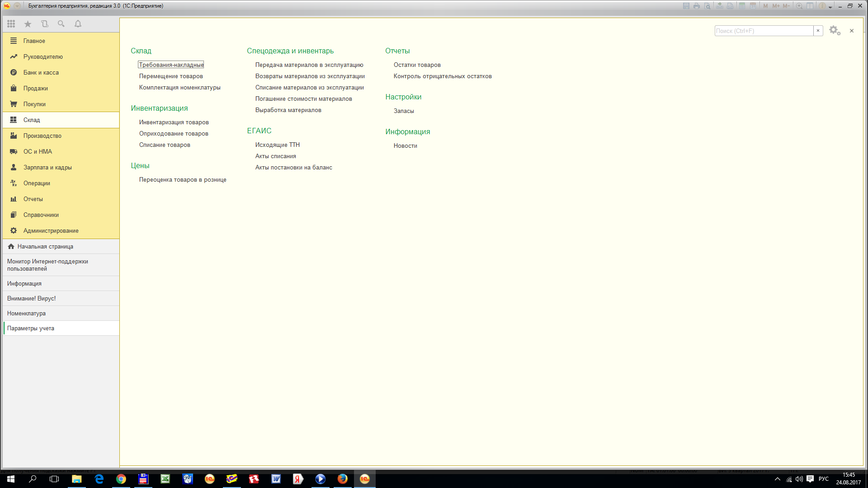Open the Производство section
The image size is (868, 488).
point(42,136)
